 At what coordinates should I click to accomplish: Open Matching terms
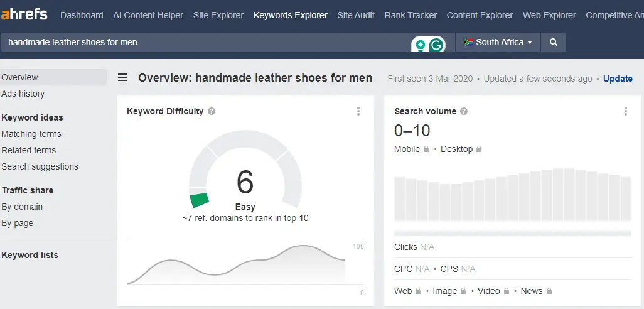click(x=31, y=134)
